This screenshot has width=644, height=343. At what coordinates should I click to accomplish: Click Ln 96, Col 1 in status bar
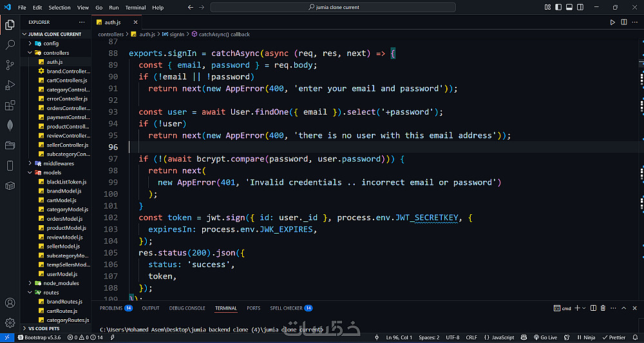point(399,337)
